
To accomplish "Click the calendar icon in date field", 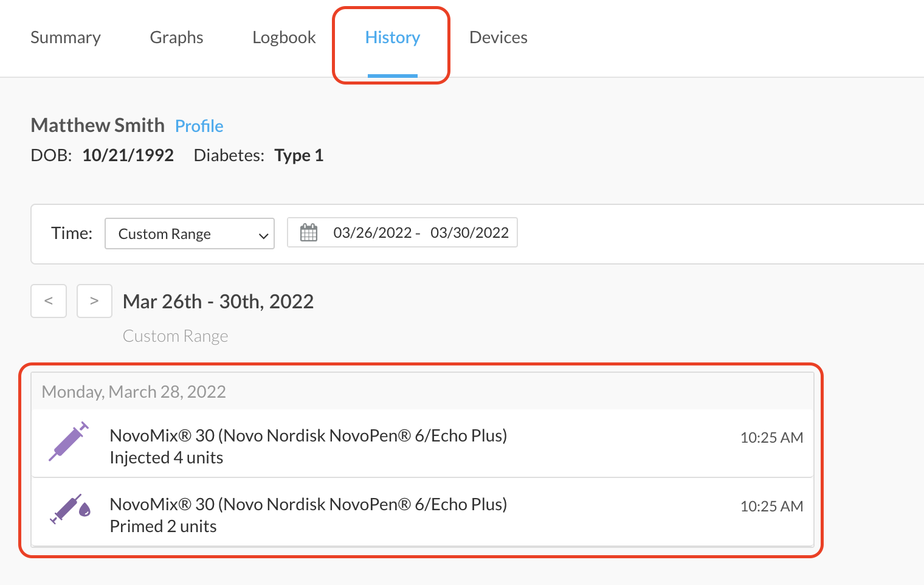I will [x=309, y=232].
